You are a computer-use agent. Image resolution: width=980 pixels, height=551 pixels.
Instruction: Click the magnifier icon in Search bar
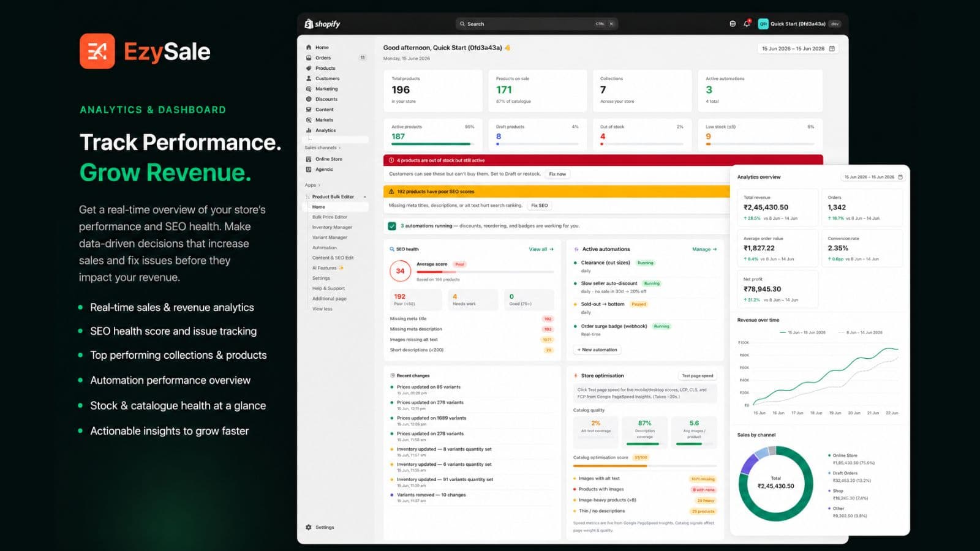(x=462, y=24)
